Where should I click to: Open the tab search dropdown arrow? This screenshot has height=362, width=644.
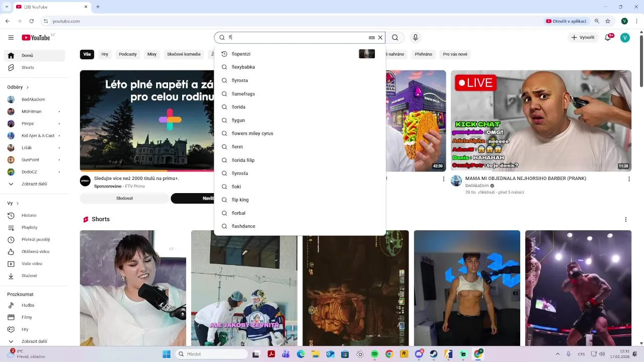coord(7,7)
